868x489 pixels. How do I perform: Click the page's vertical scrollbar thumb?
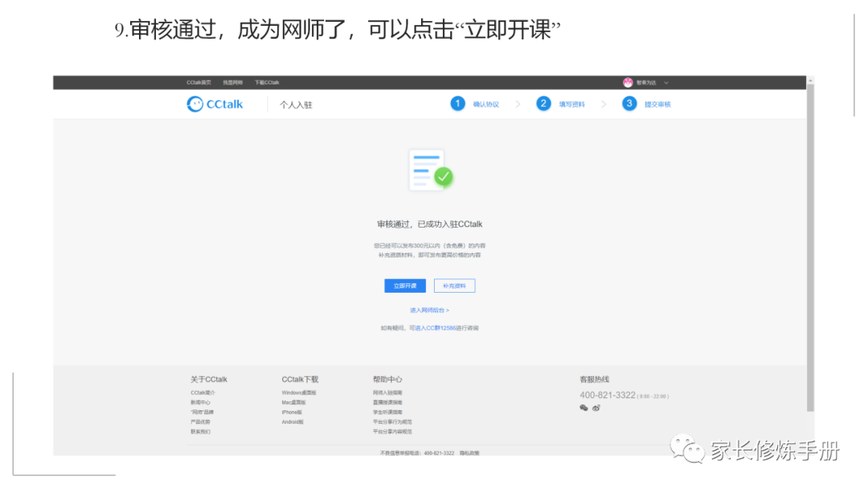tap(810, 248)
